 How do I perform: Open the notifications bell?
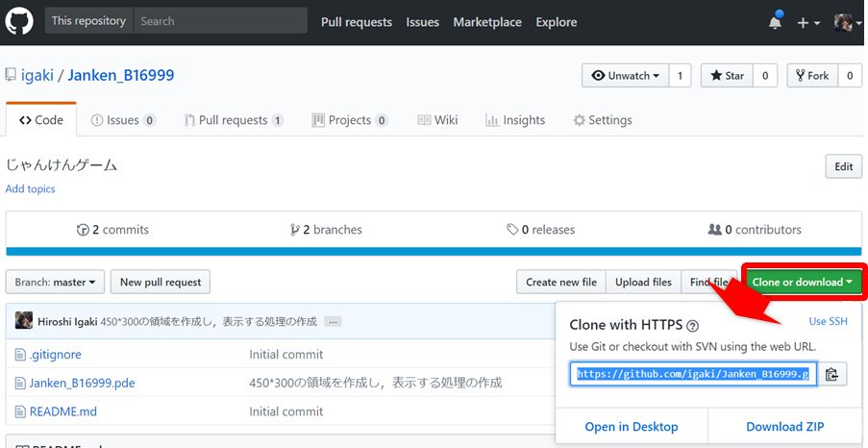pos(776,22)
